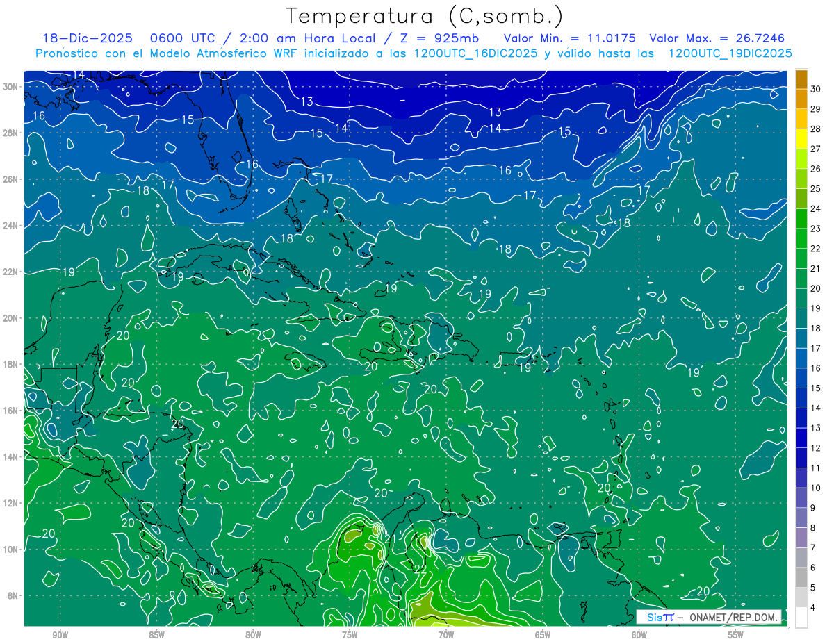Select the purple color-bar swatch between 7 and 8
834x644 pixels.
(801, 538)
